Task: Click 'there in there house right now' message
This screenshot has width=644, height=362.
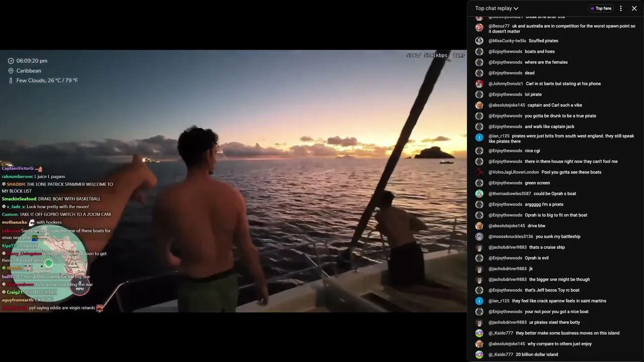Action: click(x=571, y=161)
